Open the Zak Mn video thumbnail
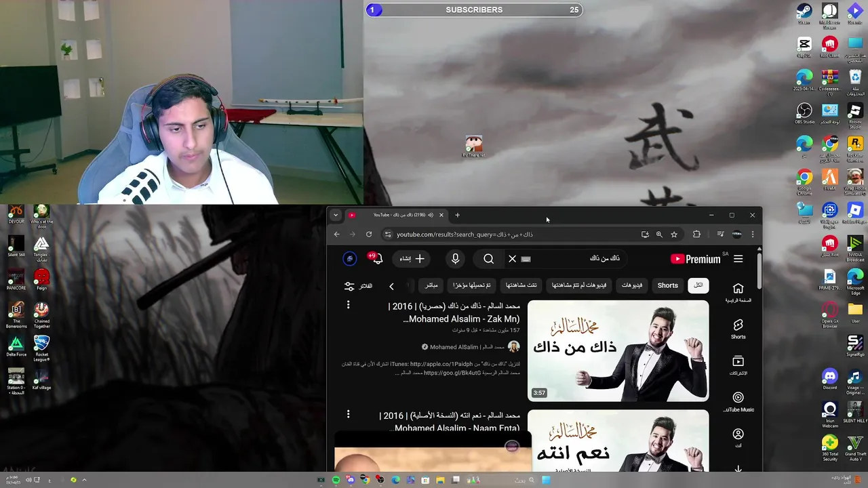Image resolution: width=868 pixels, height=488 pixels. (618, 351)
